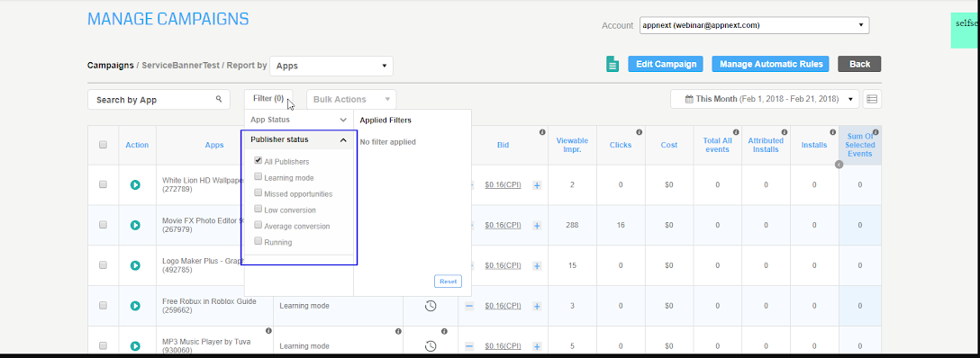
Task: Increase bid with plus icon in White Lion row
Action: point(537,185)
